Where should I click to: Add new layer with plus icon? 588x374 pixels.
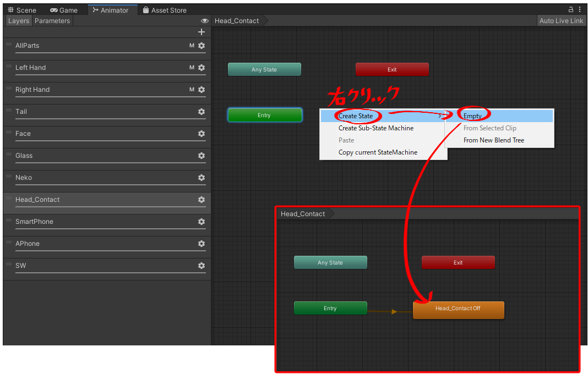201,32
